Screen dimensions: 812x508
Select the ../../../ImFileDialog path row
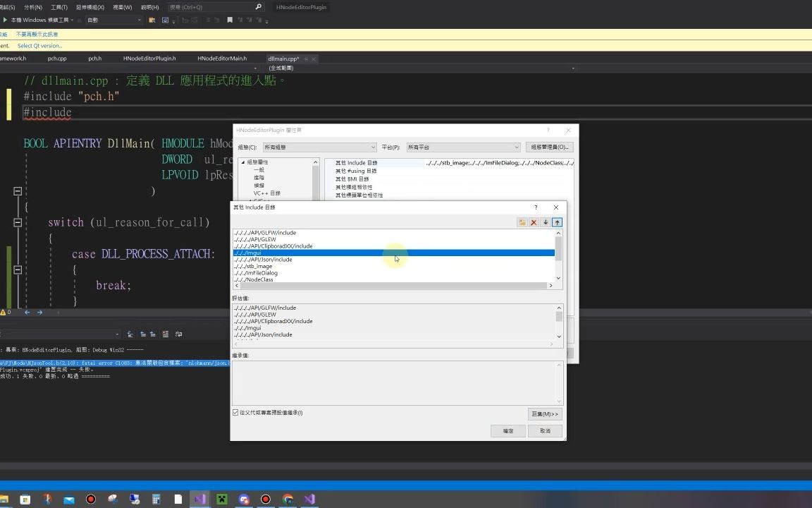point(393,273)
